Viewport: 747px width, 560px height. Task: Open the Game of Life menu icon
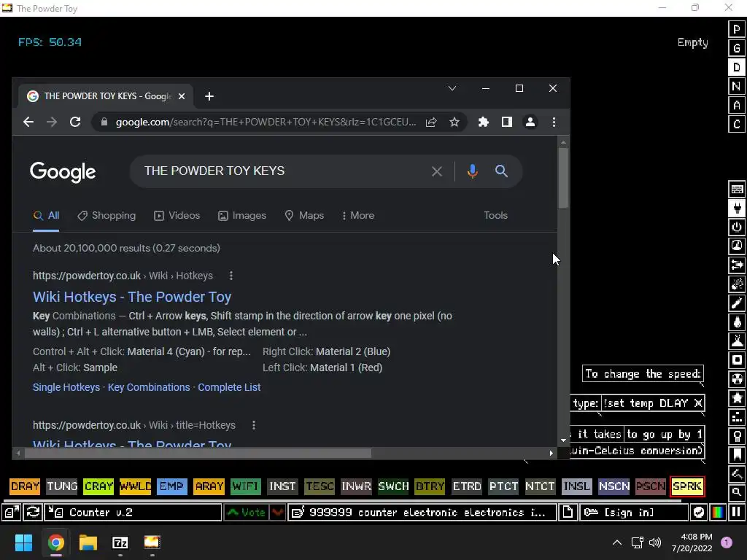tap(737, 417)
